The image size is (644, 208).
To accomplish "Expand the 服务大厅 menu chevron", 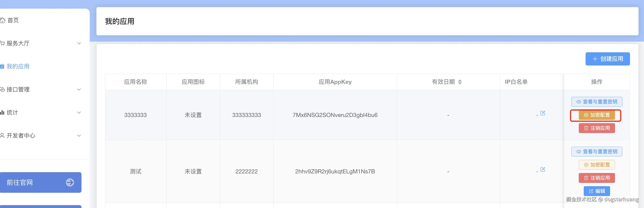I will 79,43.
